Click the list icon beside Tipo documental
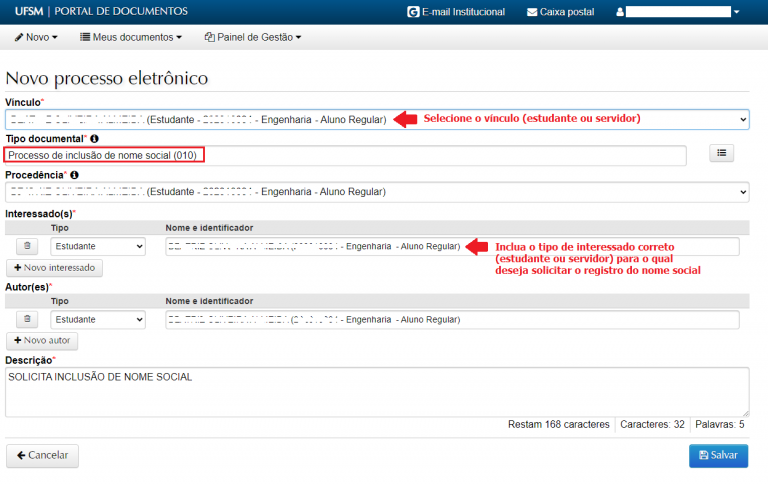 [x=722, y=153]
